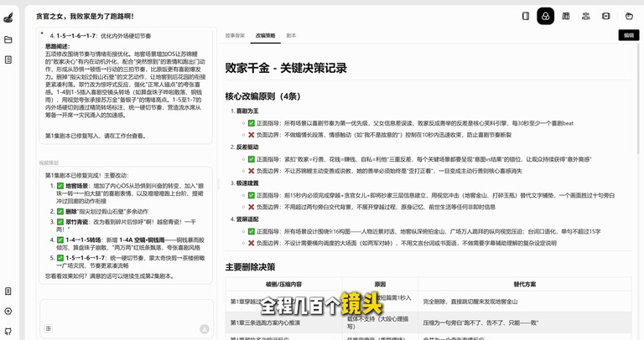Open the GitHub icon in left sidebar

point(8,331)
